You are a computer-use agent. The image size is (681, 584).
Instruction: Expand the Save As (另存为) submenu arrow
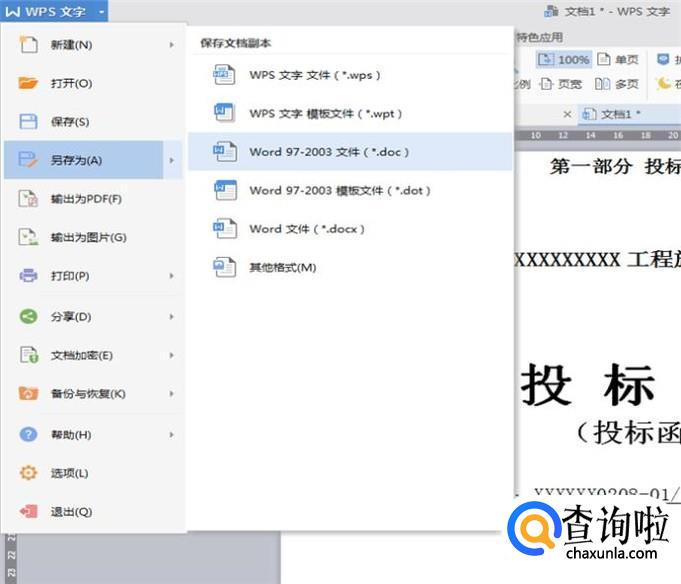172,160
